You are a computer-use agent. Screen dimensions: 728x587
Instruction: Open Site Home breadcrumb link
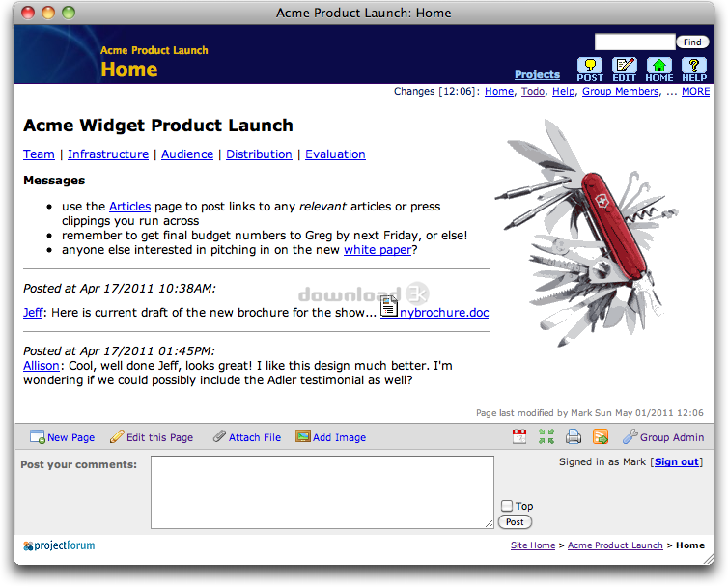click(533, 545)
